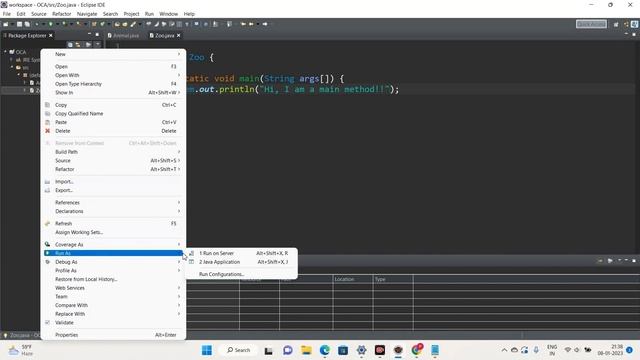Switch to the Animal.java editor tab

tap(124, 36)
